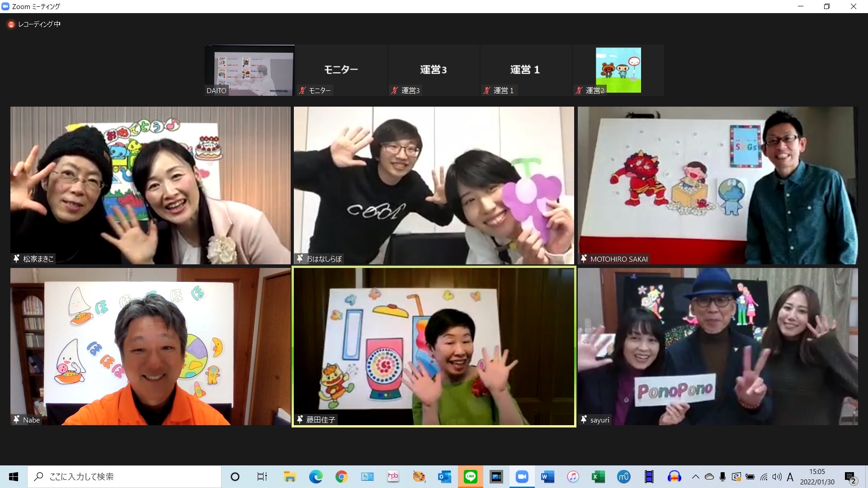Open the ID card app on the taskbar

pos(367,477)
